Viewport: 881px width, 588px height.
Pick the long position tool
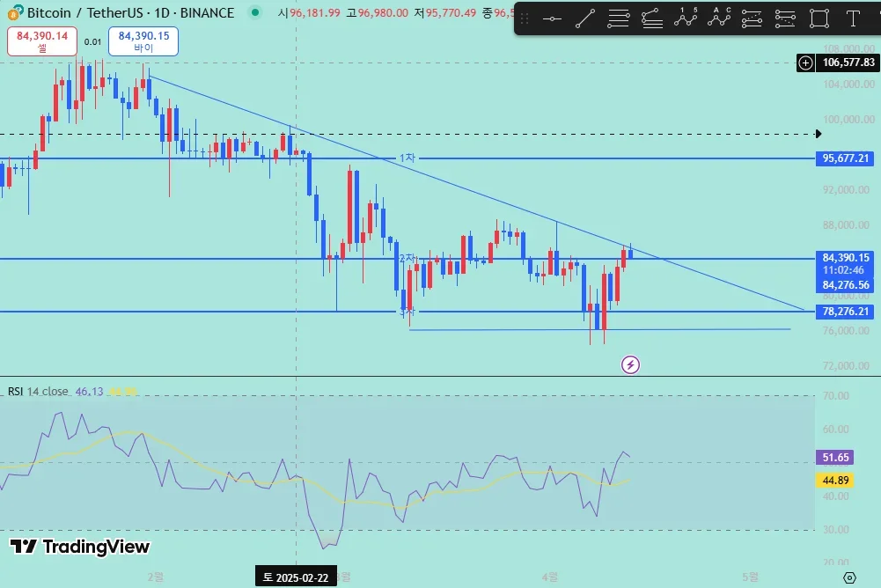pos(752,19)
